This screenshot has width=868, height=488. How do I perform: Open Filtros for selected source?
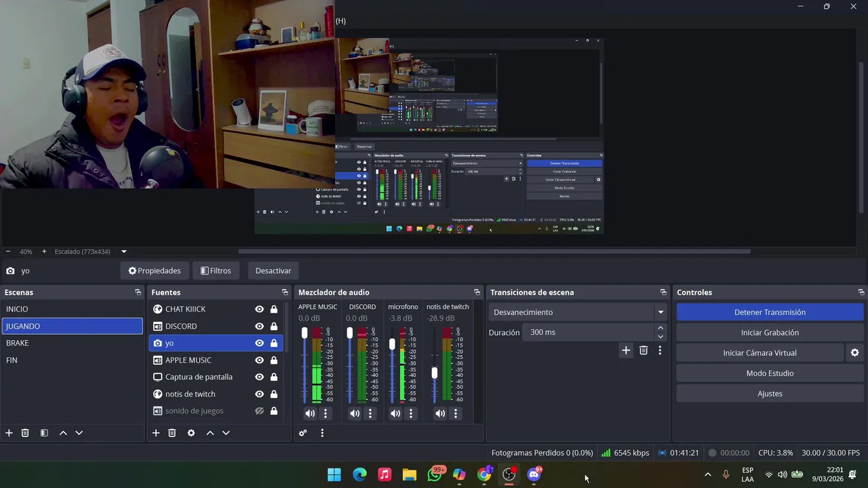coord(216,270)
